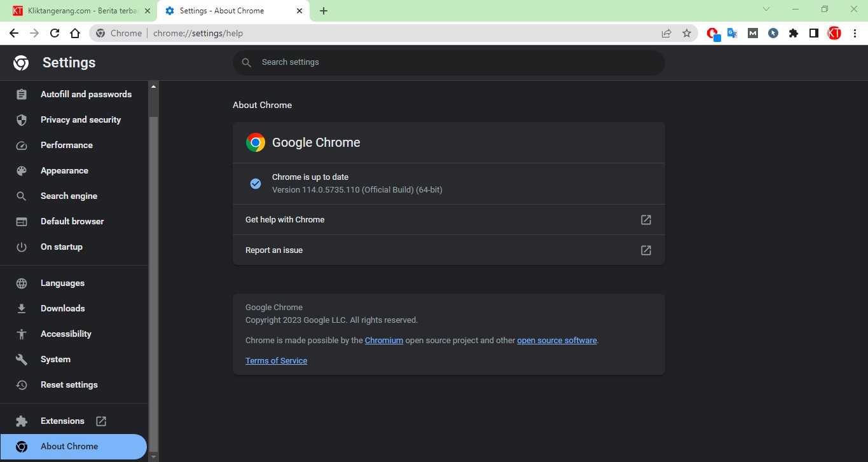Open Accessibility settings

pyautogui.click(x=74, y=334)
